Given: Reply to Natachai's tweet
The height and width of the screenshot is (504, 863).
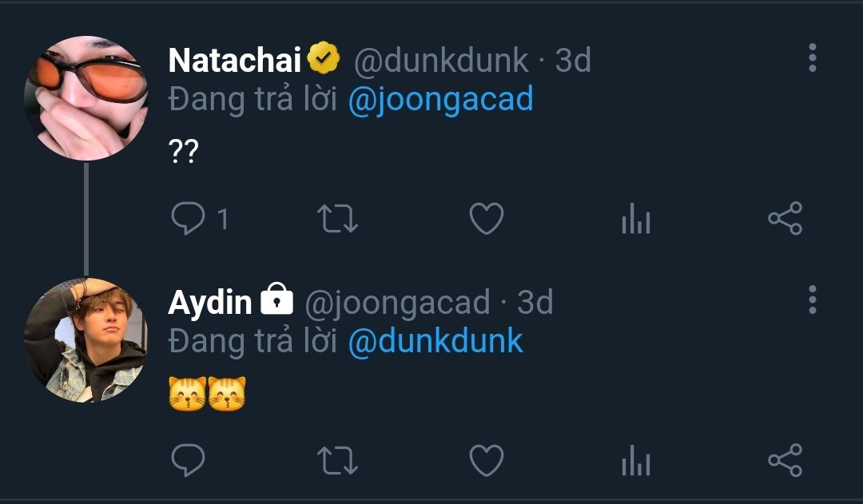Looking at the screenshot, I should [x=189, y=218].
